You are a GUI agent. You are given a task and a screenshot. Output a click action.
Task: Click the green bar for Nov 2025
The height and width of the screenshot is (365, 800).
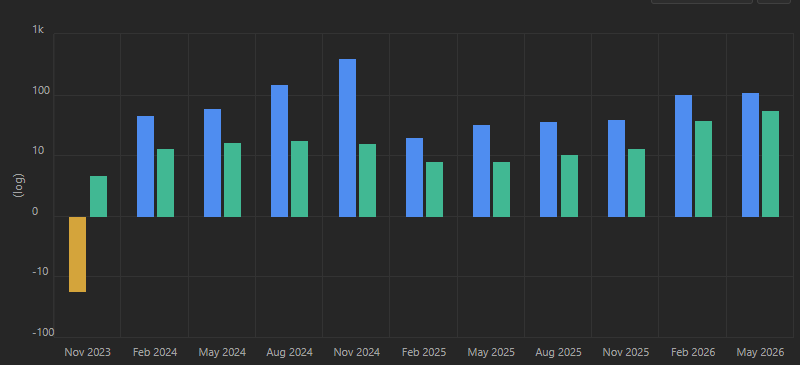click(636, 183)
